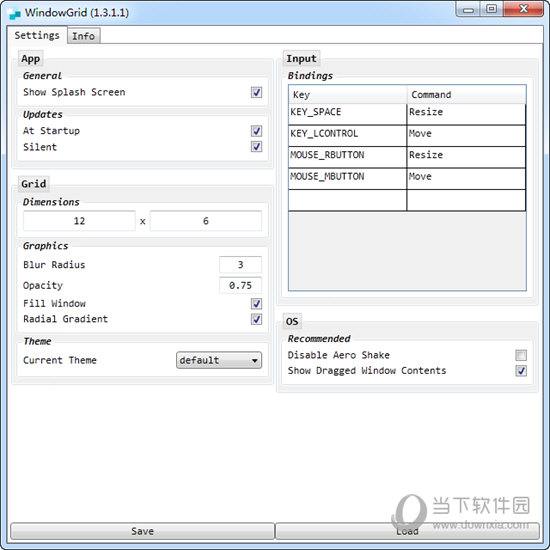Click the grid height field showing 6
Viewport: 550px width, 550px height.
coord(206,221)
